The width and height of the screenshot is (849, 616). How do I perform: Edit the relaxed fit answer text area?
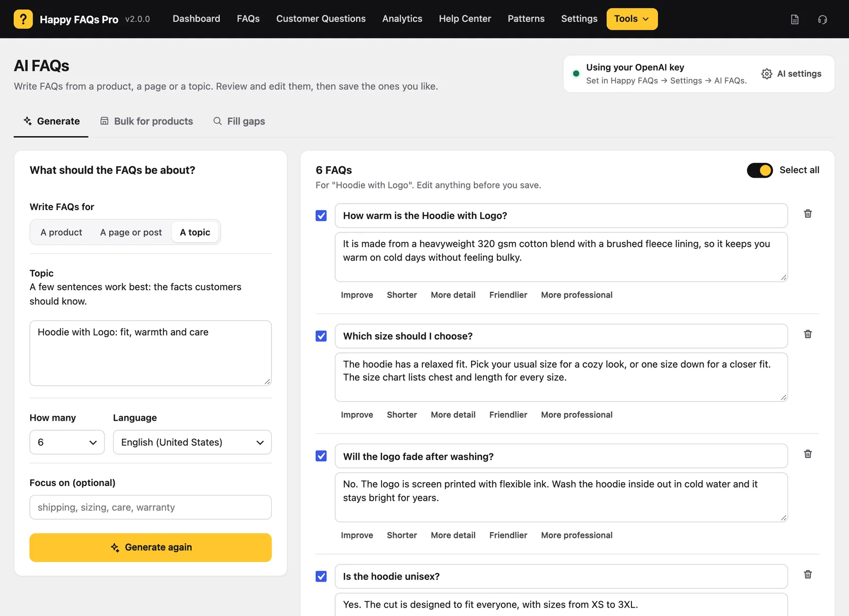[x=561, y=377]
